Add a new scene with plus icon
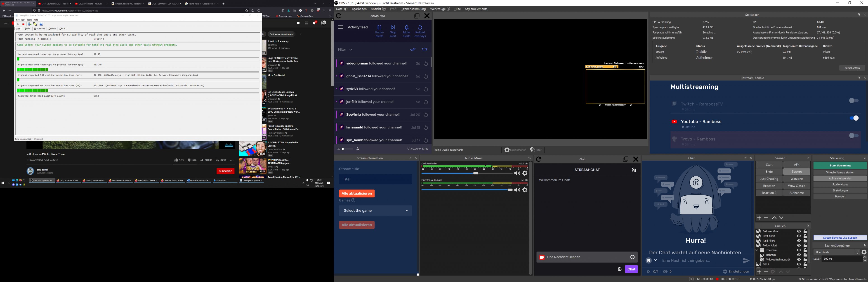The image size is (868, 282). click(x=759, y=218)
